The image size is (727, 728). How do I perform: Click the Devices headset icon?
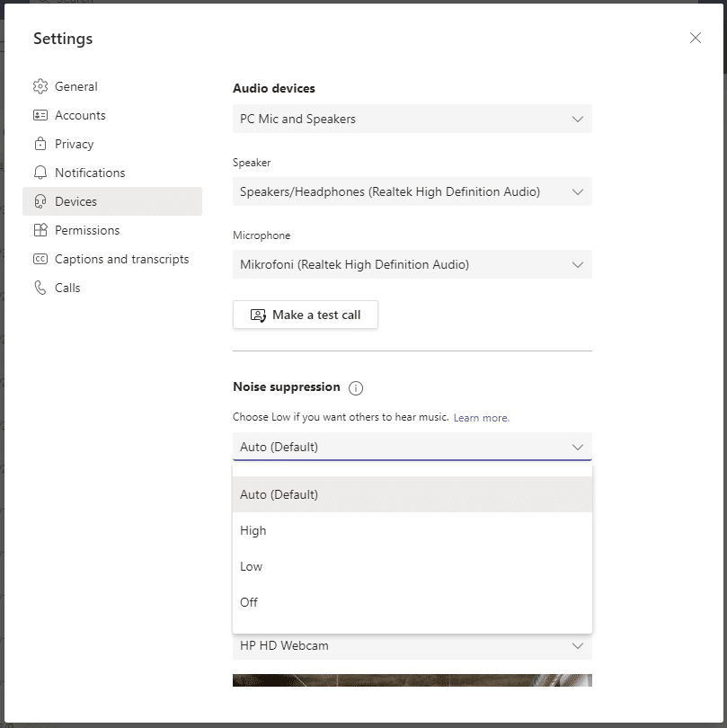[40, 201]
